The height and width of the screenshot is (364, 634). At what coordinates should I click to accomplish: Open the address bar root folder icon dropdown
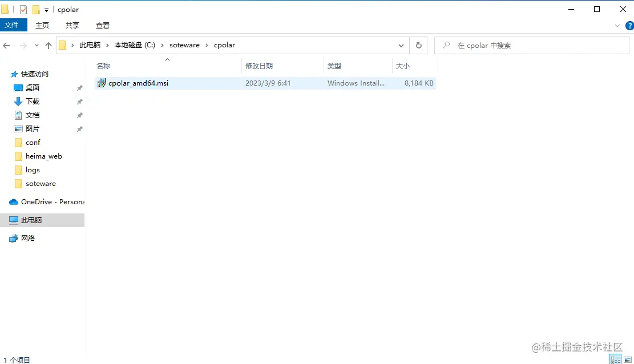pos(62,45)
